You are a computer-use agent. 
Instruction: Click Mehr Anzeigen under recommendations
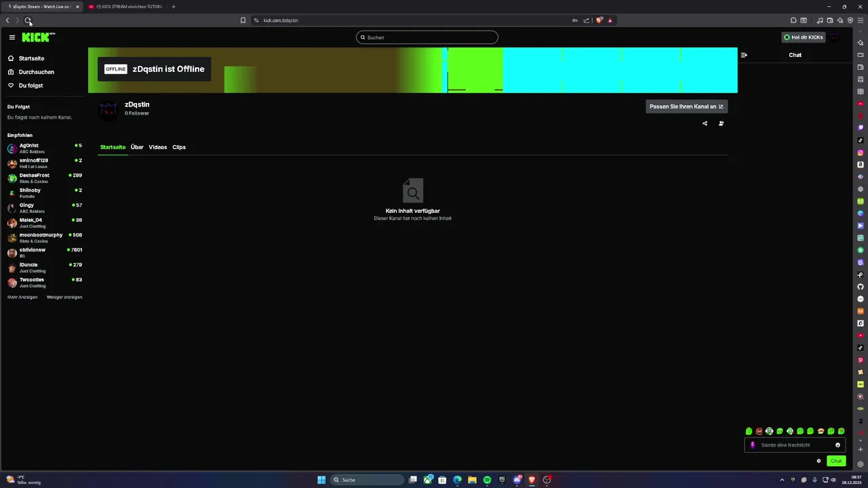click(22, 297)
